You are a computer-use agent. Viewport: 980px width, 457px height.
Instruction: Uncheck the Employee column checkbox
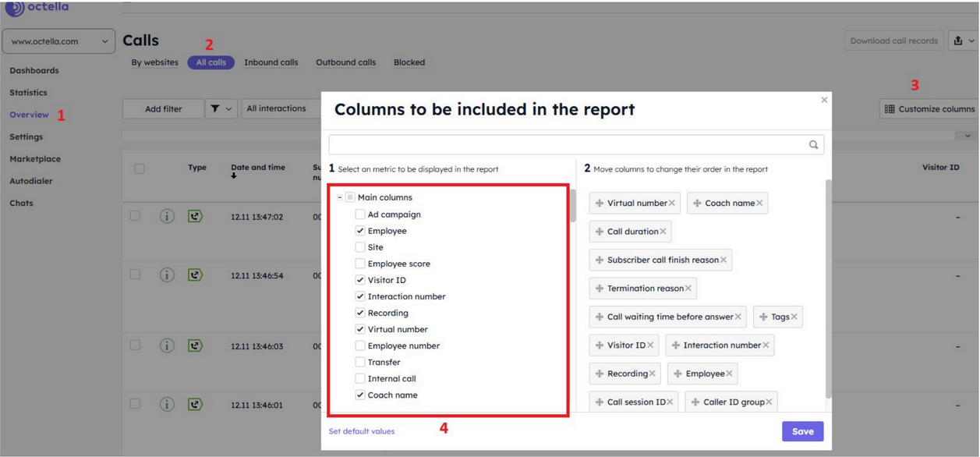[360, 231]
